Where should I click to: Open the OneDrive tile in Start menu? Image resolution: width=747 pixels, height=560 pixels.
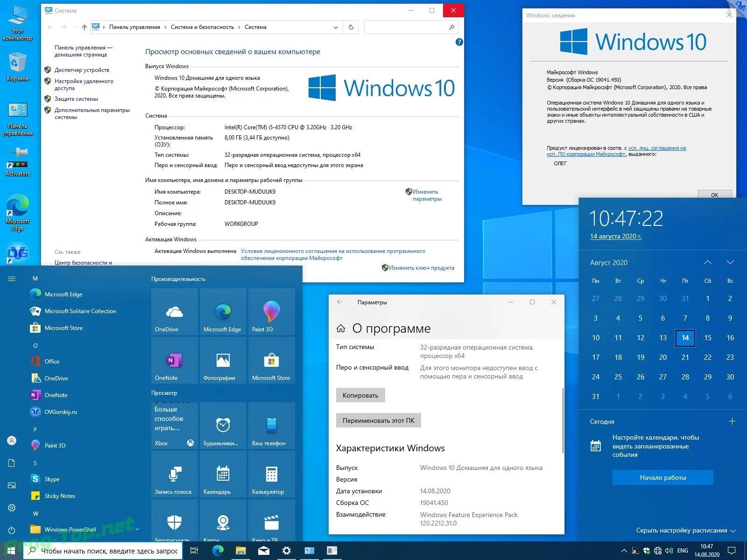click(x=175, y=312)
